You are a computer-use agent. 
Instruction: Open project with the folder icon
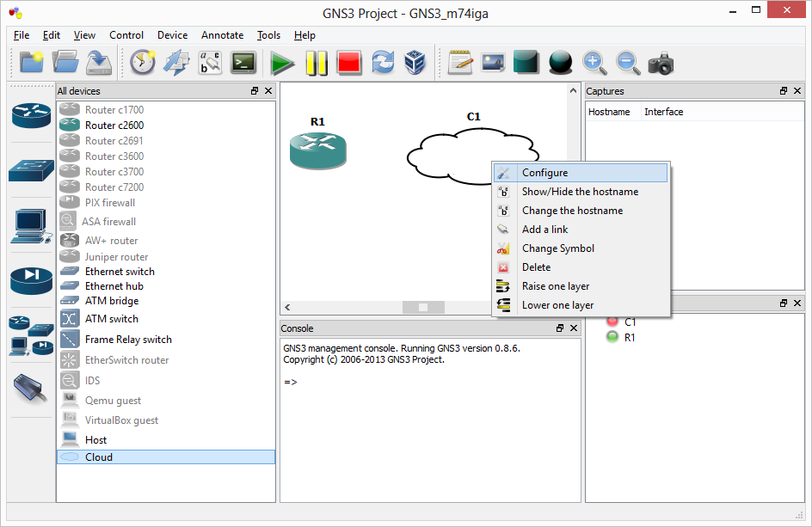coord(65,63)
